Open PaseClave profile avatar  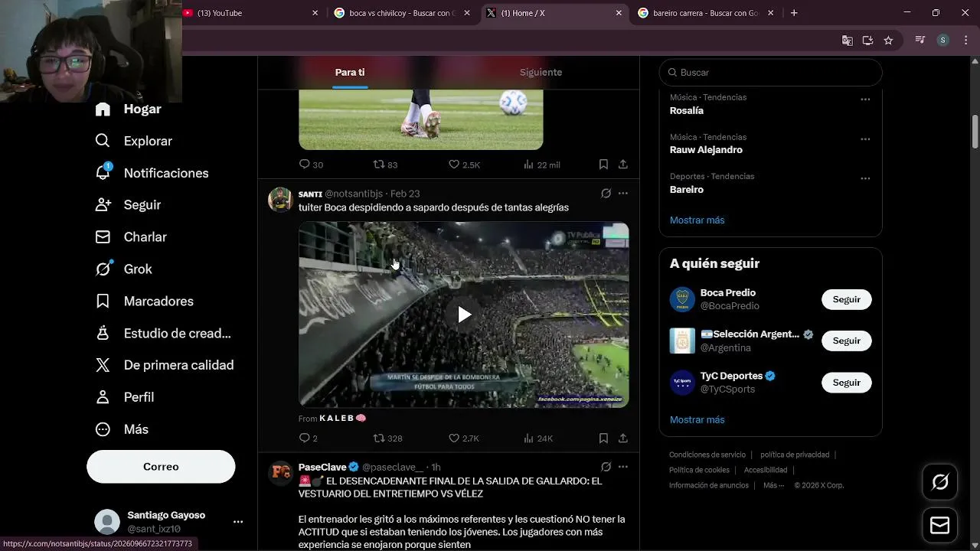tap(280, 473)
